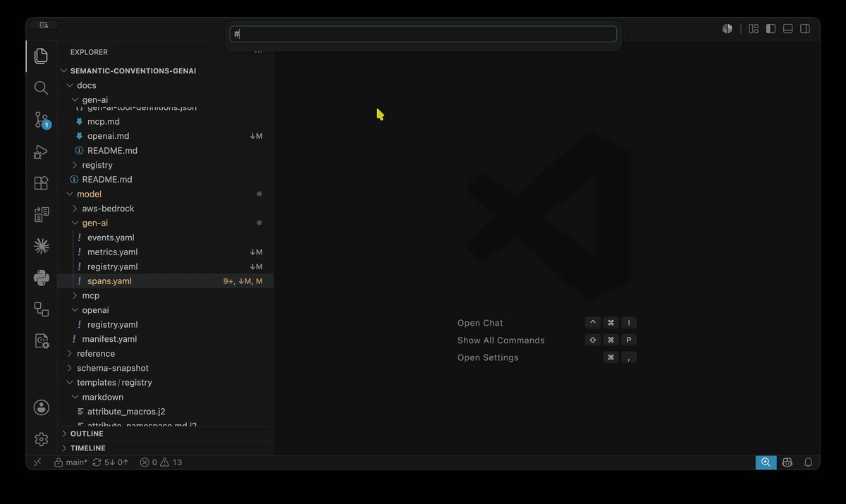Open the Extensions view icon
Image resolution: width=846 pixels, height=504 pixels.
pyautogui.click(x=41, y=183)
